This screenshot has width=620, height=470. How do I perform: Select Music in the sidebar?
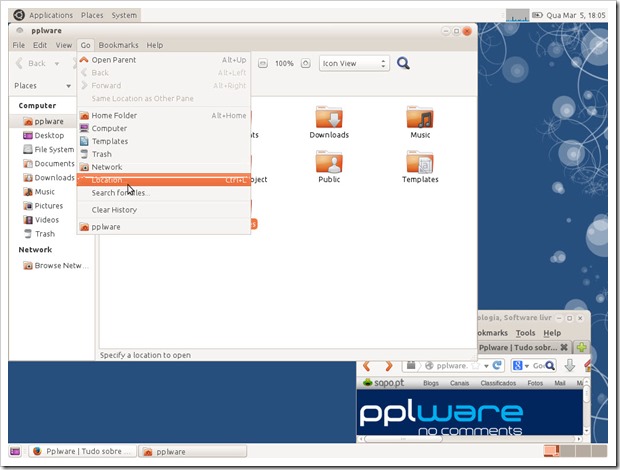(40, 192)
